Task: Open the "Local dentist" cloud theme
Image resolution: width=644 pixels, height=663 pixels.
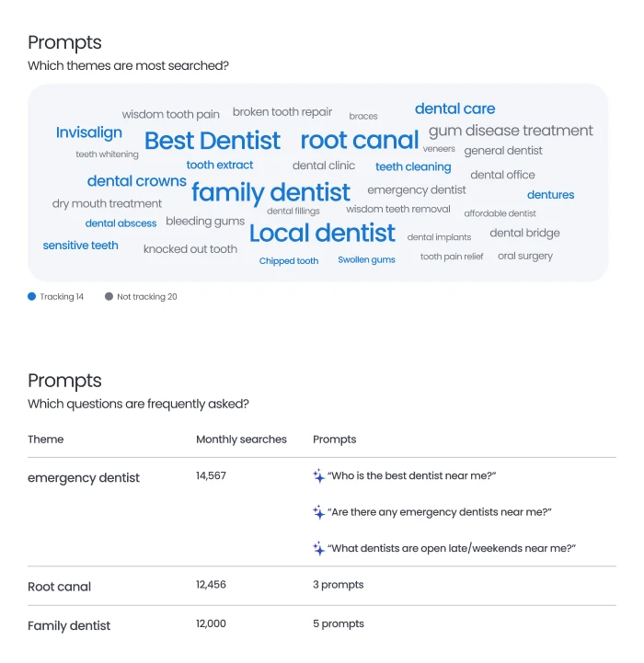Action: pos(322,234)
